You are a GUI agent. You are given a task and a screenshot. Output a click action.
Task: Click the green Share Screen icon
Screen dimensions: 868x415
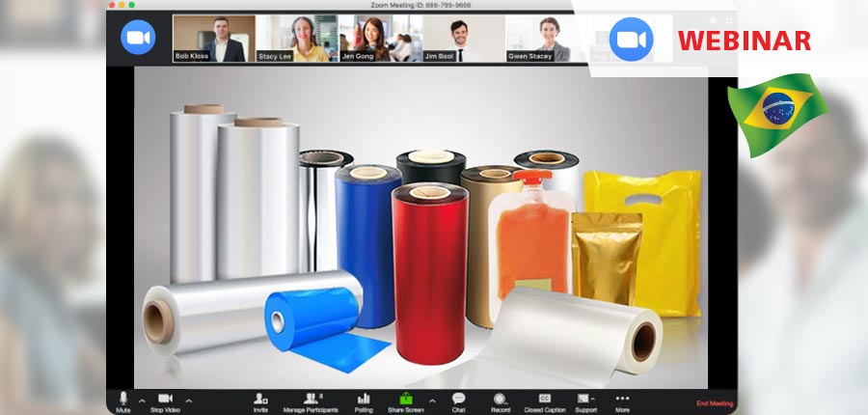coord(406,399)
